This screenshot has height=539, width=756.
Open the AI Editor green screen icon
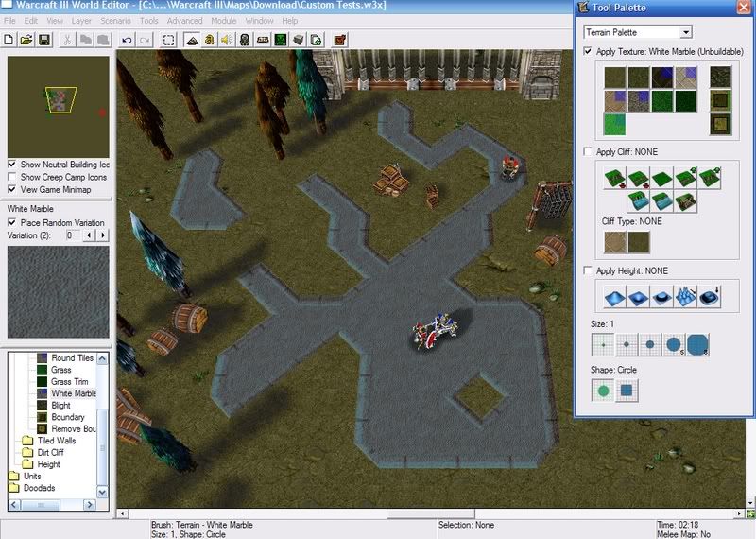281,40
